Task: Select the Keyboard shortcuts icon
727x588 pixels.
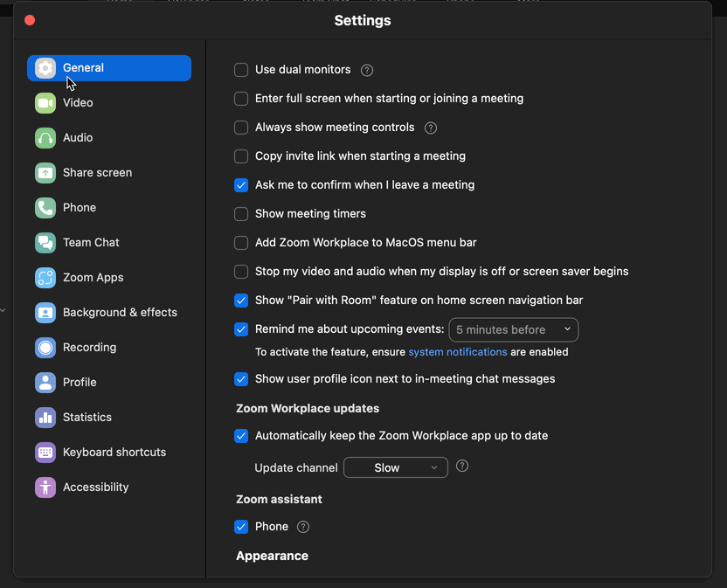Action: [x=45, y=452]
